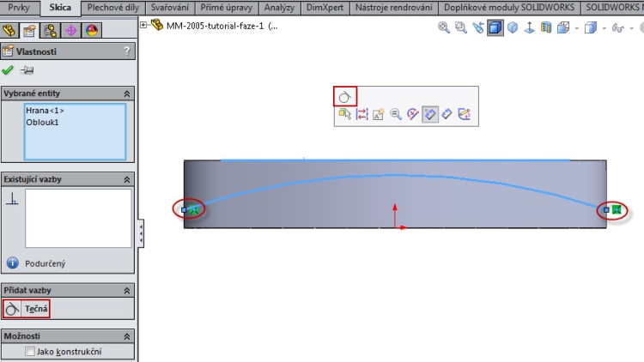Open Nástroje rendrování tab
The height and width of the screenshot is (362, 644).
[394, 8]
